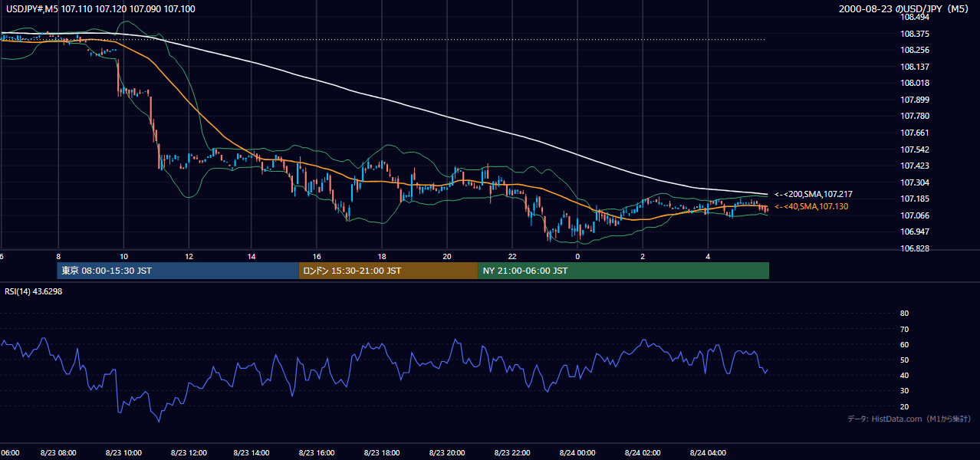
Task: Select the 東京 08:00-15:30 JST session bar
Action: (178, 271)
